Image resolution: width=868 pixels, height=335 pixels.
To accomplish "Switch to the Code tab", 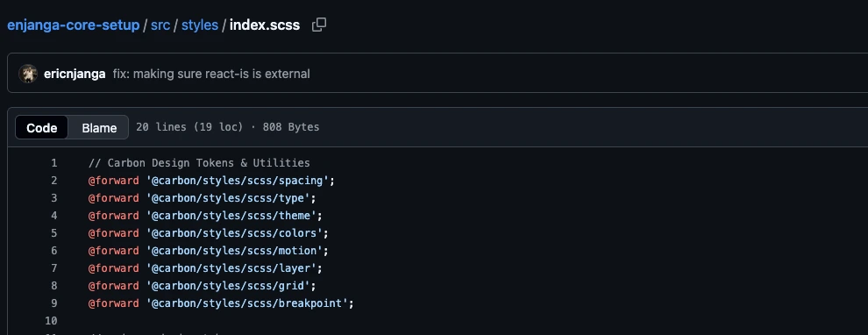I will (41, 127).
